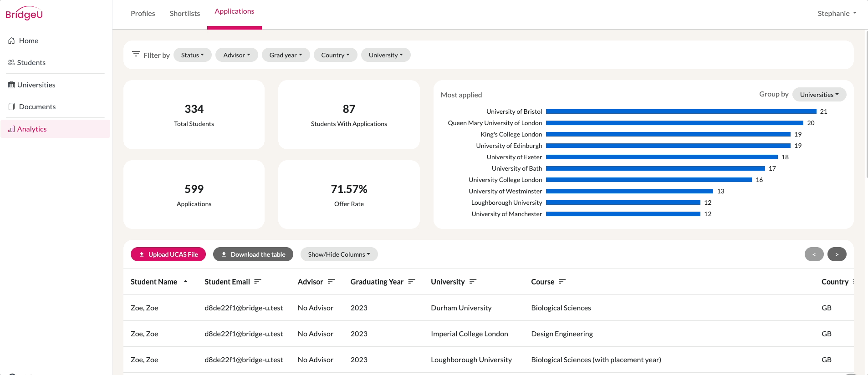Sort ascending via Student Name arrow icon

pyautogui.click(x=185, y=282)
